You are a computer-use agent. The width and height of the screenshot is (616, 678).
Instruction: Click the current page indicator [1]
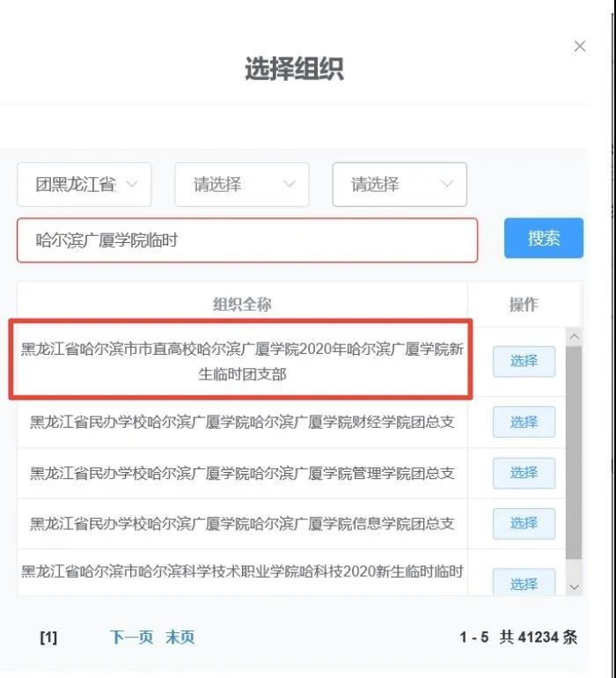pos(48,637)
